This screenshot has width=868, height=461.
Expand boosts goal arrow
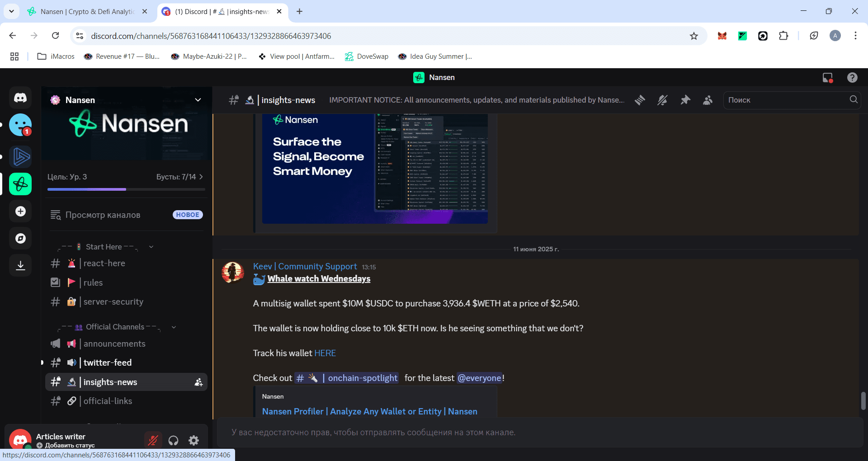click(x=201, y=177)
